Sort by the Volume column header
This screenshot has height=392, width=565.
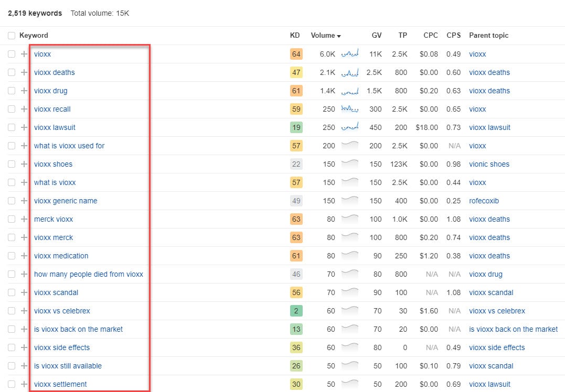tap(326, 35)
